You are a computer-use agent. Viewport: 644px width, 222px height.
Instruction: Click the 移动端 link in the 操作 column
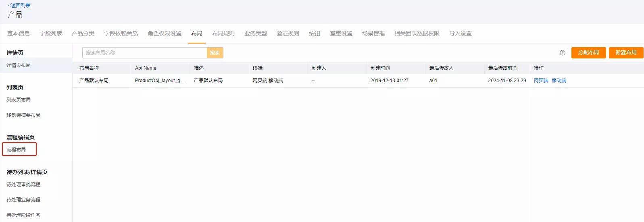click(559, 81)
